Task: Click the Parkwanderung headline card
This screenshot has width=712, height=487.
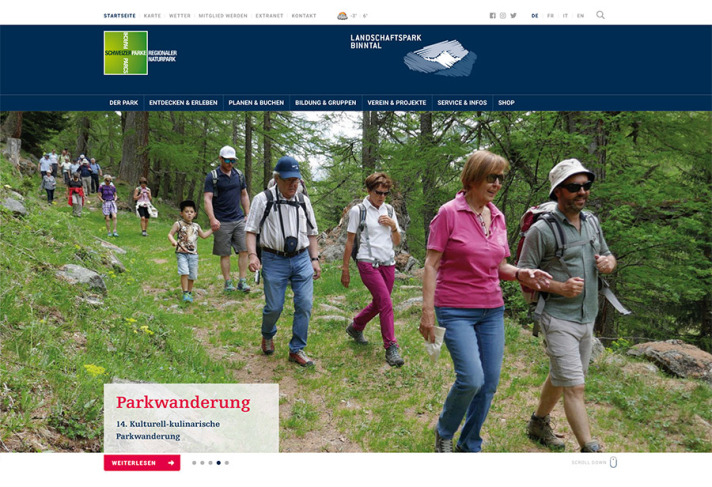Action: coord(191,418)
